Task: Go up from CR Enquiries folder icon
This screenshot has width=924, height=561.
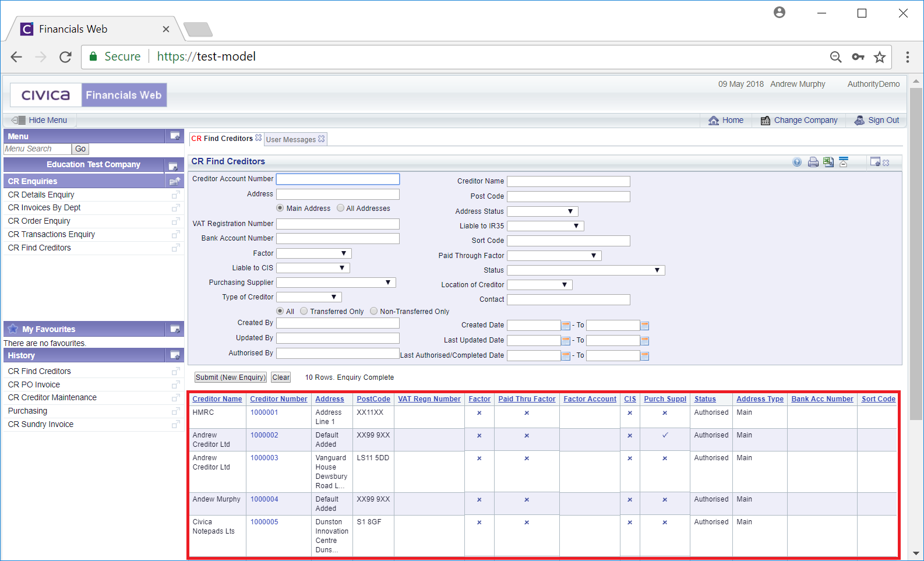Action: tap(175, 181)
